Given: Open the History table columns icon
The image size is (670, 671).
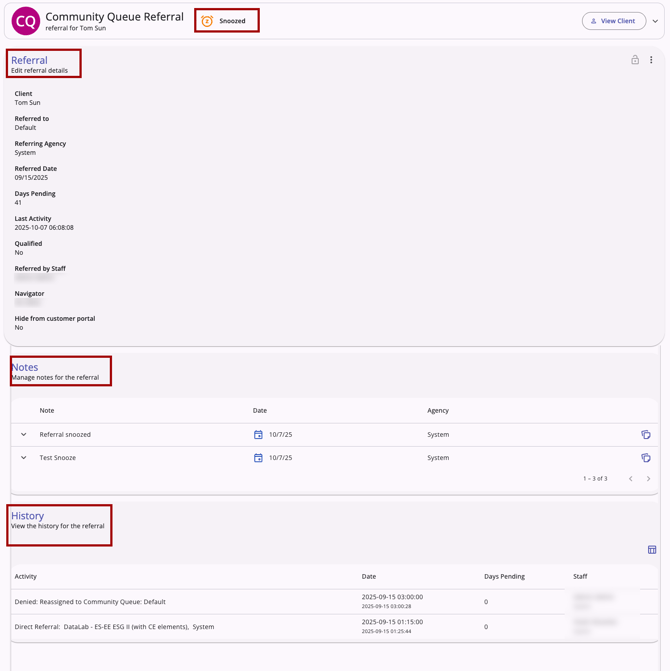Looking at the screenshot, I should (x=651, y=550).
